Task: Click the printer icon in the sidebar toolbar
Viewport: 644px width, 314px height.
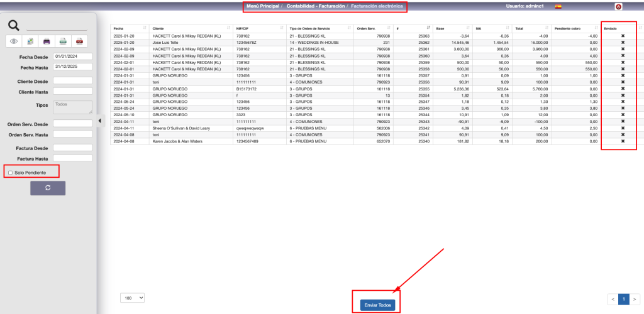Action: [47, 41]
